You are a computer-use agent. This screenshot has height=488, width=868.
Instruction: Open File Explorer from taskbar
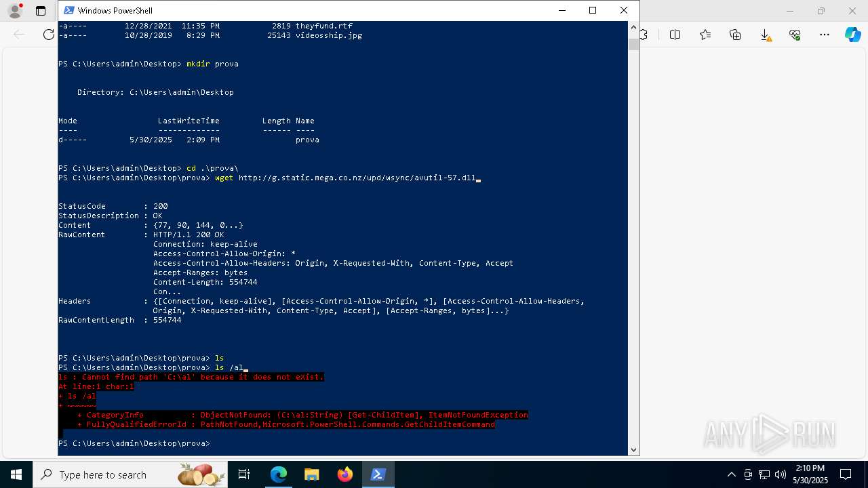(x=311, y=474)
